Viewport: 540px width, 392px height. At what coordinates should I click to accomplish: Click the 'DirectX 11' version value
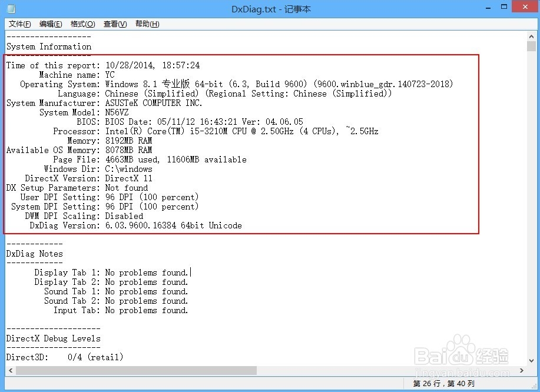click(128, 178)
